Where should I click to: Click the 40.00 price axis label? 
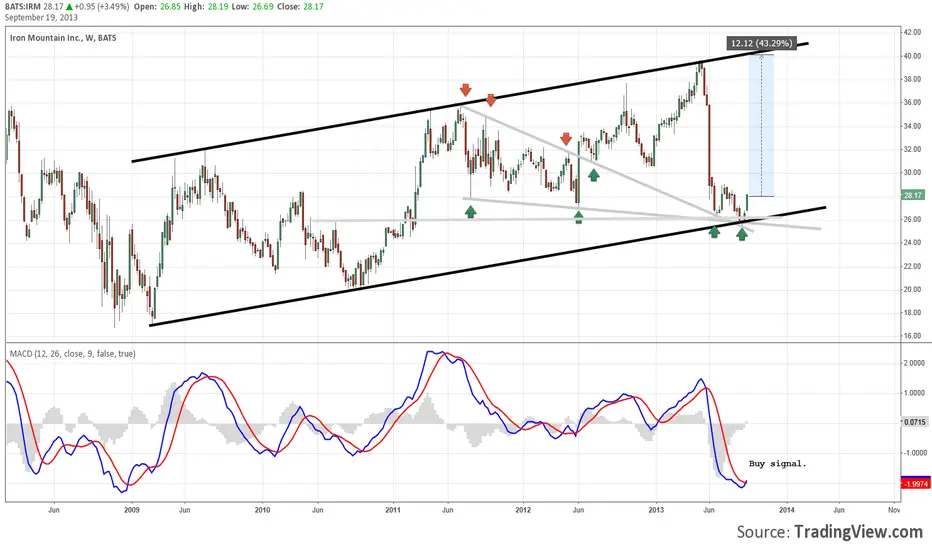click(912, 56)
